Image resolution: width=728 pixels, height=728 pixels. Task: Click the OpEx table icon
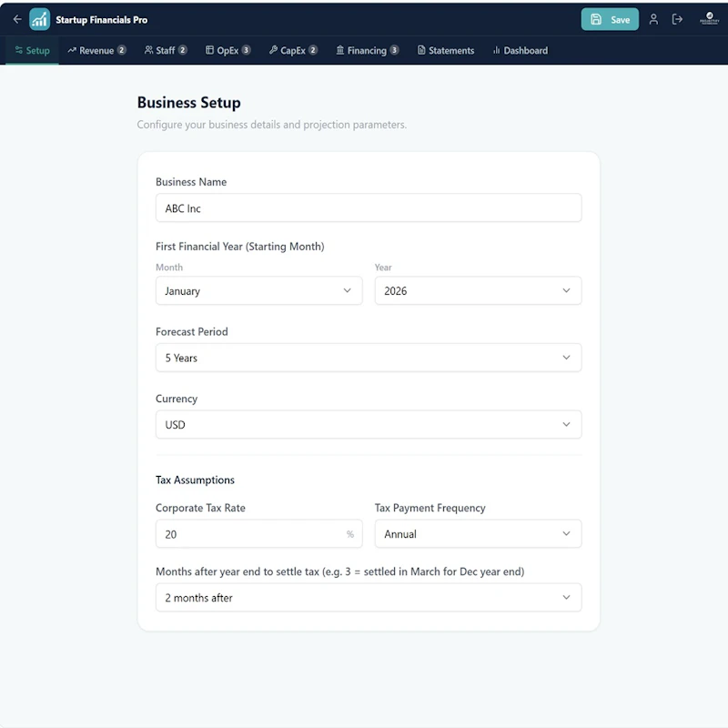210,50
